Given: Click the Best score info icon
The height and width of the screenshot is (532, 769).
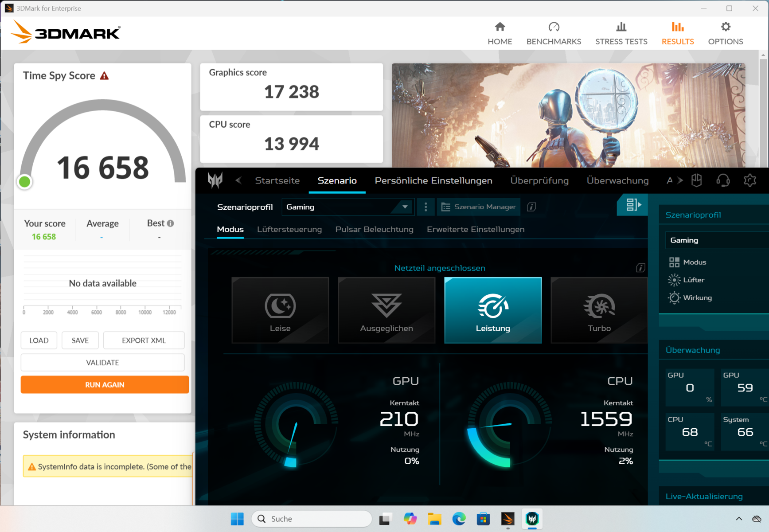Looking at the screenshot, I should point(171,223).
